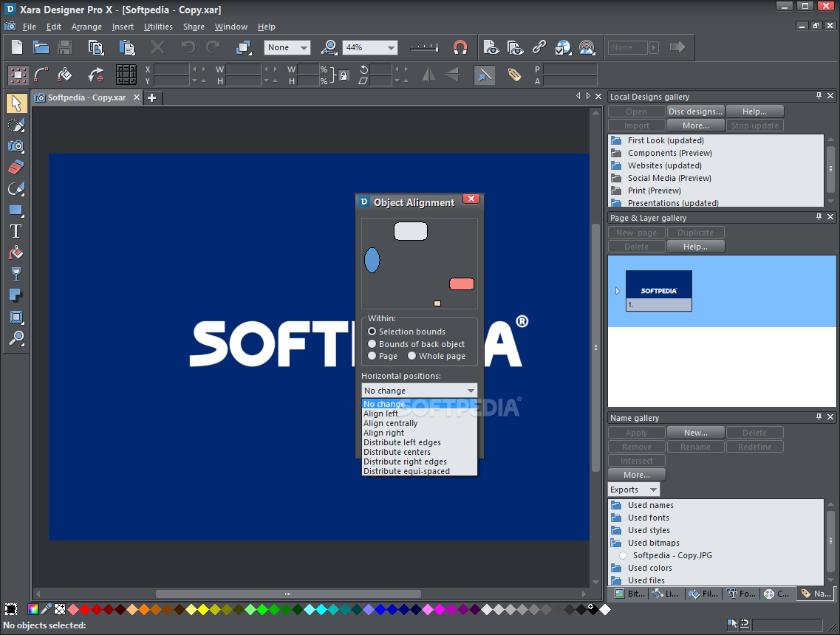840x635 pixels.
Task: Click the Names tag icon in infobar
Action: pyautogui.click(x=514, y=75)
